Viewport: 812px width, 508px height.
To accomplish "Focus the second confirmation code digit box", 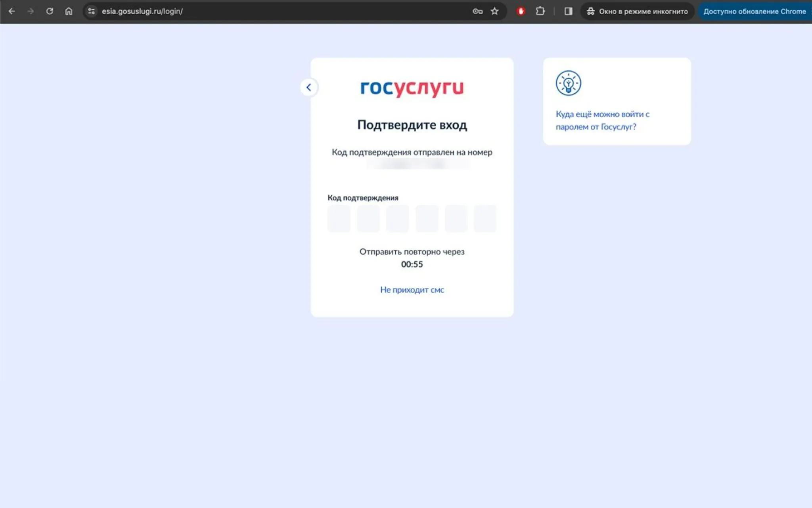I will [x=368, y=218].
